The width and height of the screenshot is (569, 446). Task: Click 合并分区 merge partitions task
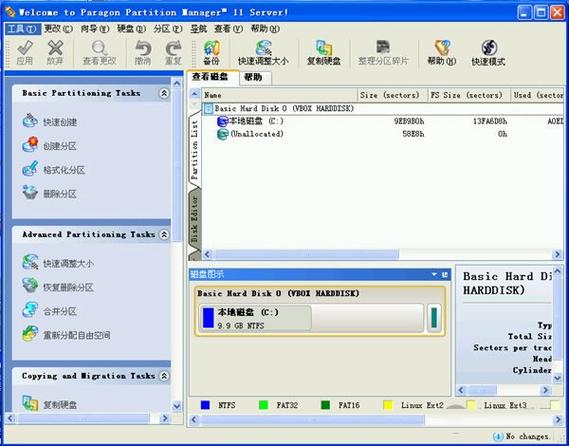(x=50, y=311)
